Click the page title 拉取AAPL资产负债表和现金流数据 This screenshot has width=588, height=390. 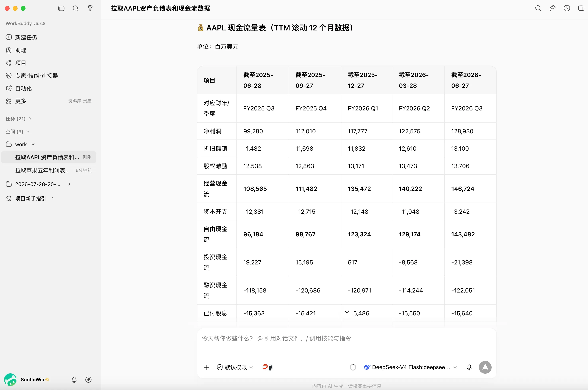coord(160,8)
